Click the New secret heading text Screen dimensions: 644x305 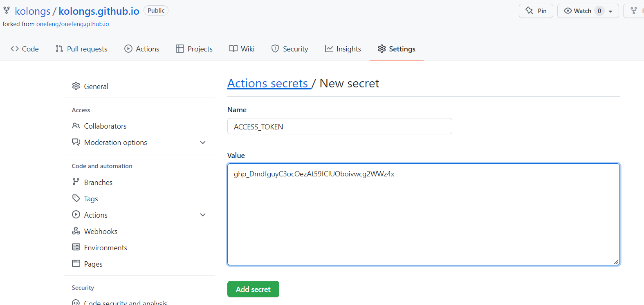click(349, 83)
